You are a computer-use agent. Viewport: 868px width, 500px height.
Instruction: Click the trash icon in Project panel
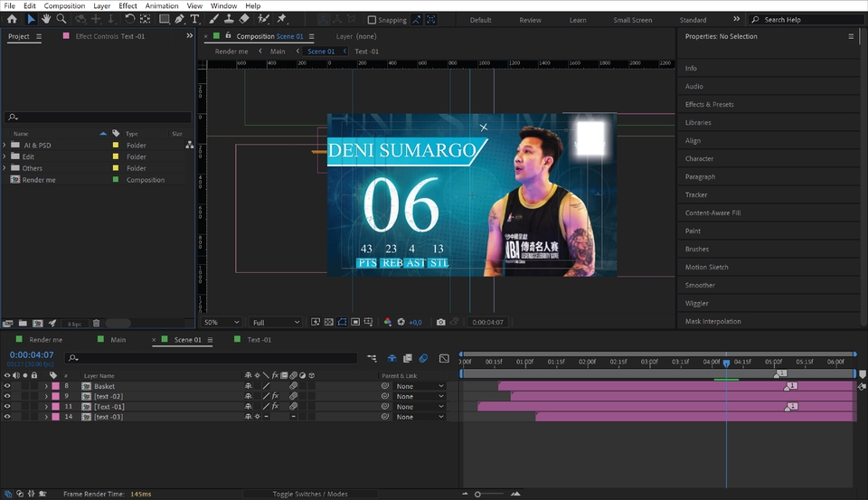point(97,323)
